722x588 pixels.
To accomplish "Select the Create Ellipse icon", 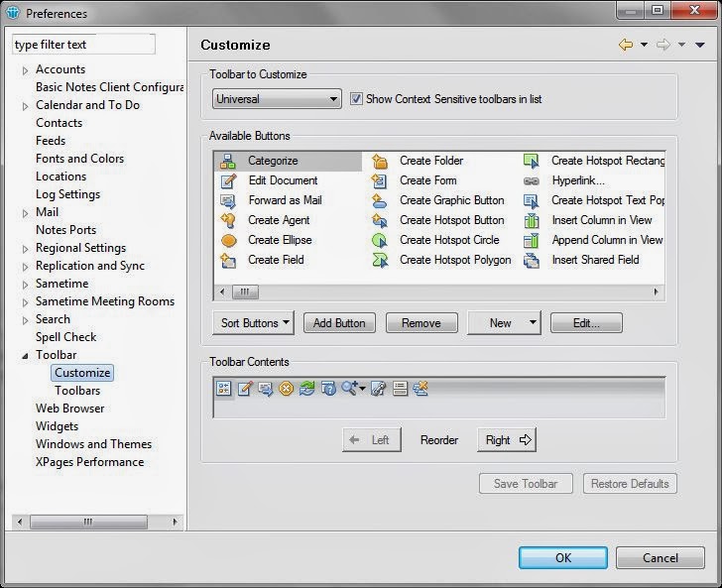I will click(228, 240).
